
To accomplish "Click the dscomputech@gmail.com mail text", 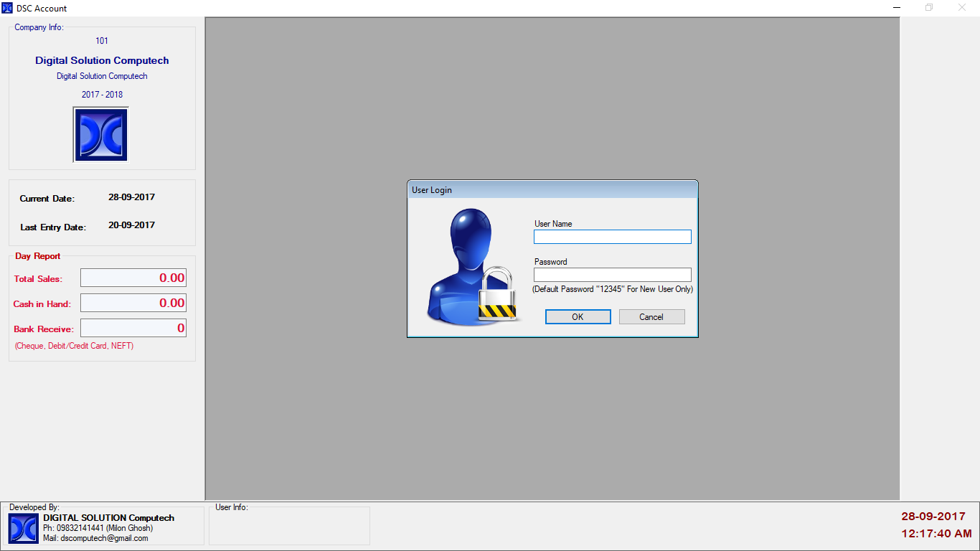I will pyautogui.click(x=104, y=538).
